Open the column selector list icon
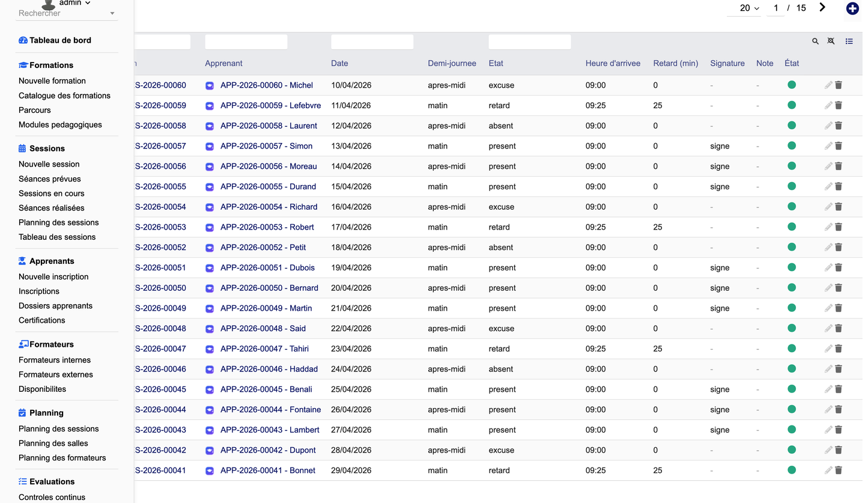This screenshot has height=503, width=868. 849,41
